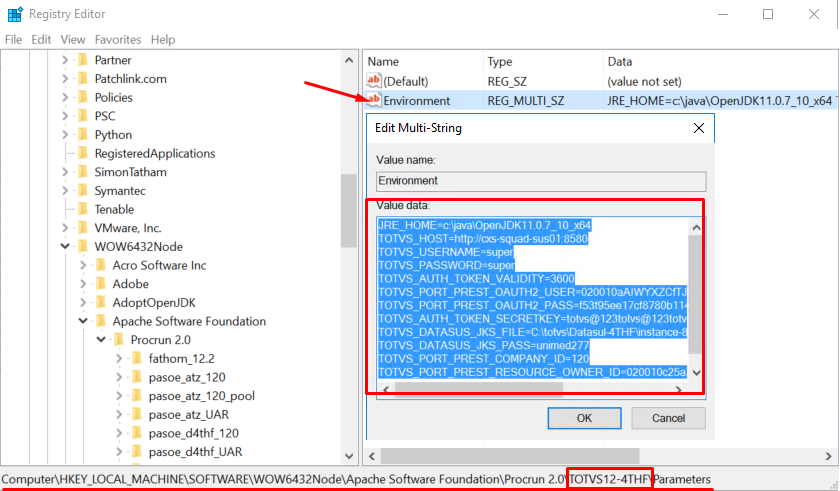Click the folder icon next to Acro Software Inc
Image resolution: width=840 pixels, height=491 pixels.
[101, 265]
